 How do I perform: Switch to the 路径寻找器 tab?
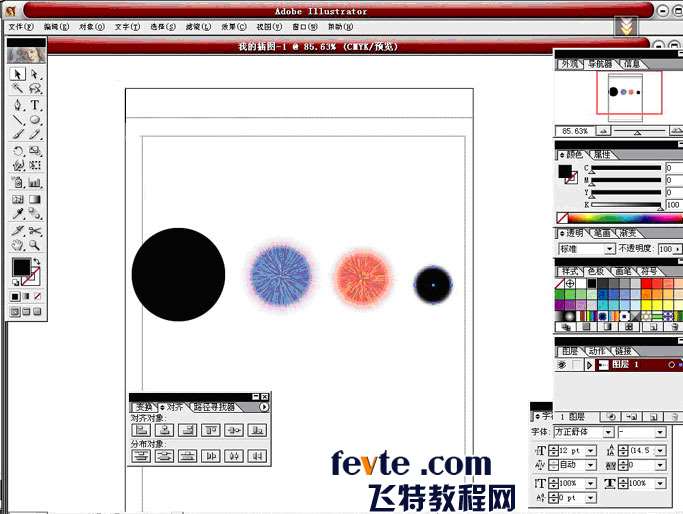(x=214, y=407)
